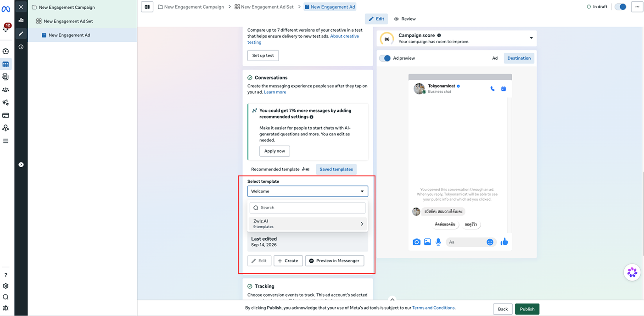The width and height of the screenshot is (644, 316).
Task: Toggle the In draft status switch
Action: point(620,7)
